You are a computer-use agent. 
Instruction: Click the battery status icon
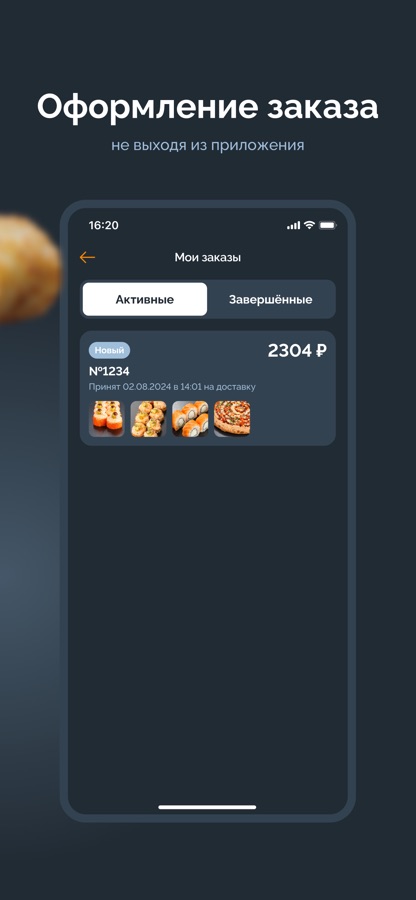pos(328,225)
